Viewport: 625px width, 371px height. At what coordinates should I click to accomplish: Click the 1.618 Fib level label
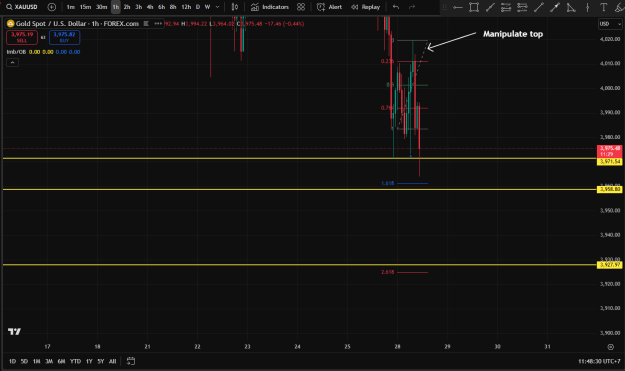click(x=387, y=183)
